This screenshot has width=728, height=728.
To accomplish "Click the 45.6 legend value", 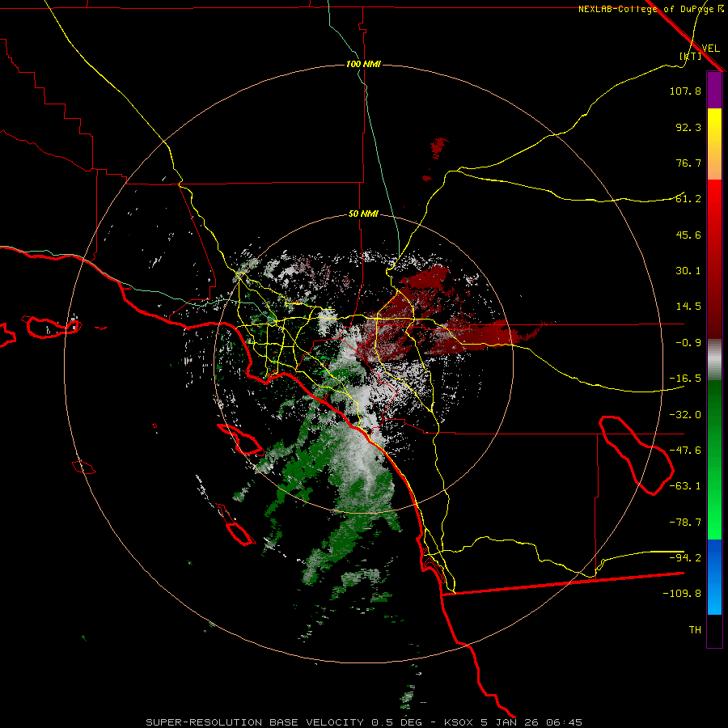I will pyautogui.click(x=688, y=235).
